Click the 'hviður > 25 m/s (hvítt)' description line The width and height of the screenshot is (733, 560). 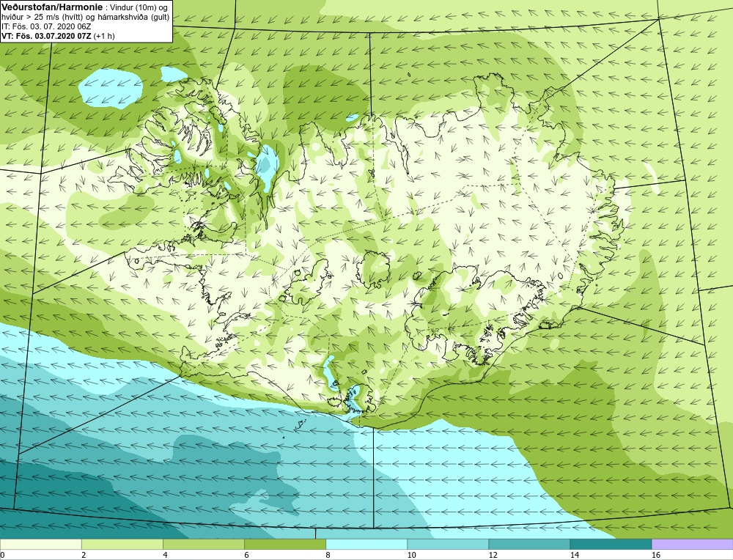85,18
